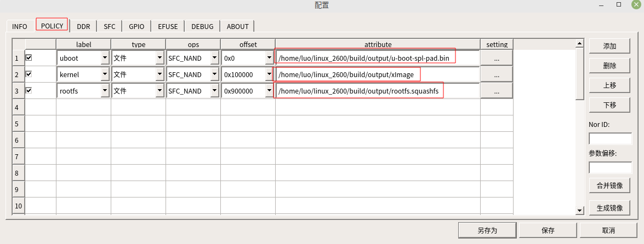This screenshot has width=644, height=244.
Task: Open the rootfs SFC_NAND ops dropdown
Action: click(214, 91)
